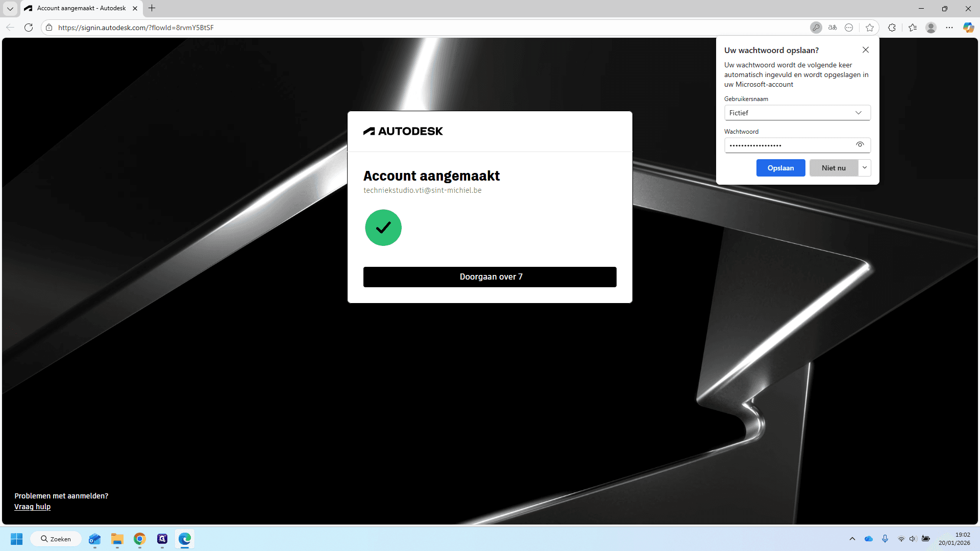Click the browser back arrow

10,28
